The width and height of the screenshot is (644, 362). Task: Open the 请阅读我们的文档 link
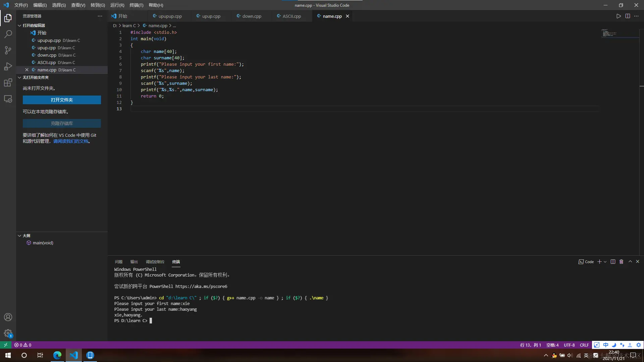click(71, 141)
